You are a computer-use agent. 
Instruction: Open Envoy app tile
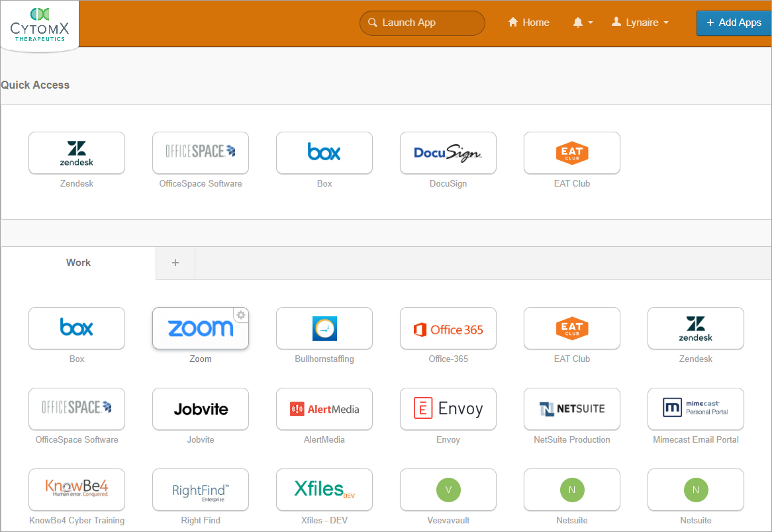pyautogui.click(x=448, y=409)
